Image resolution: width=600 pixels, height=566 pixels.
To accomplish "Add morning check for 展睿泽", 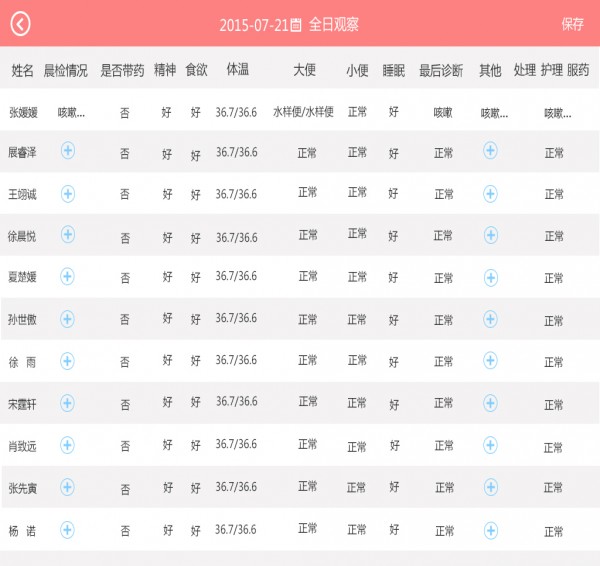I will coord(68,151).
